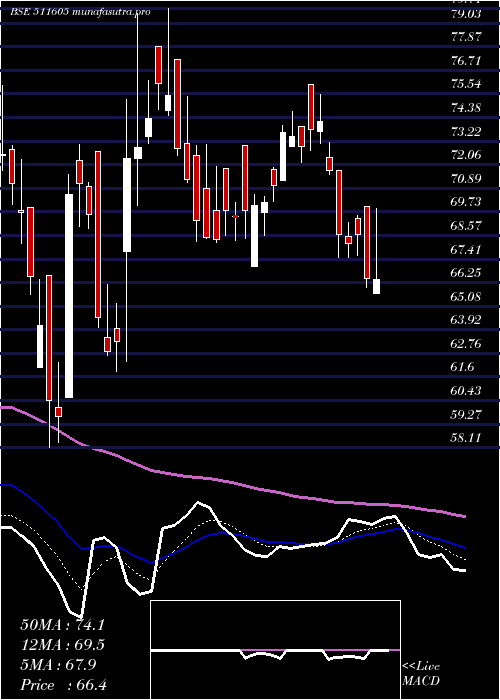Viewport: 500px width, 700px height.
Task: Click the 67.41 price axis label
Action: (466, 249)
